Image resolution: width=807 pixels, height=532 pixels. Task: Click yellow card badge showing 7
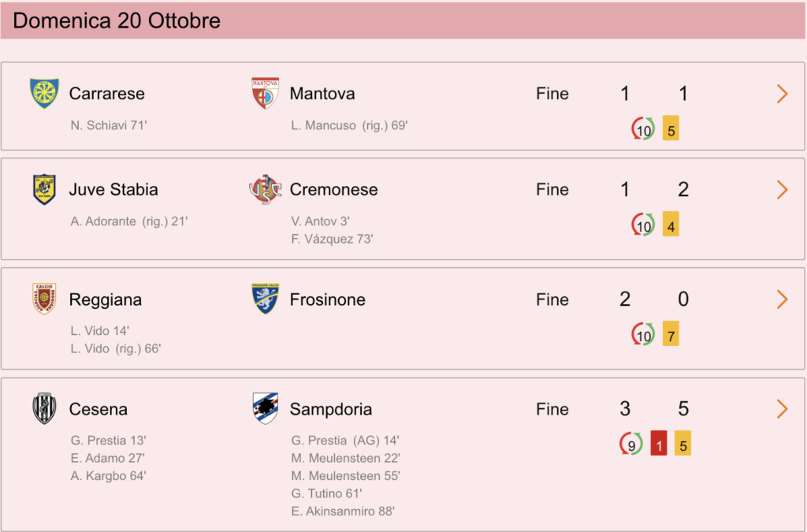click(x=671, y=333)
